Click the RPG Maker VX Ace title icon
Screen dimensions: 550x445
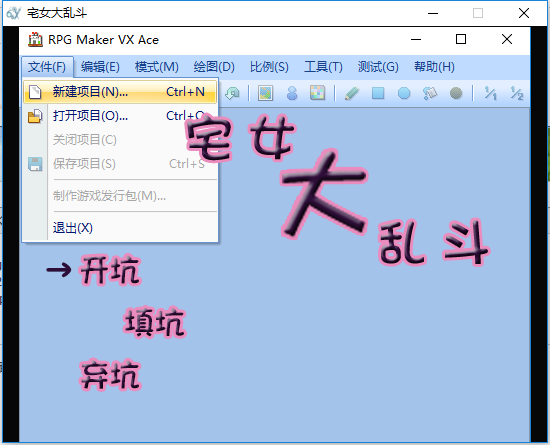point(35,40)
